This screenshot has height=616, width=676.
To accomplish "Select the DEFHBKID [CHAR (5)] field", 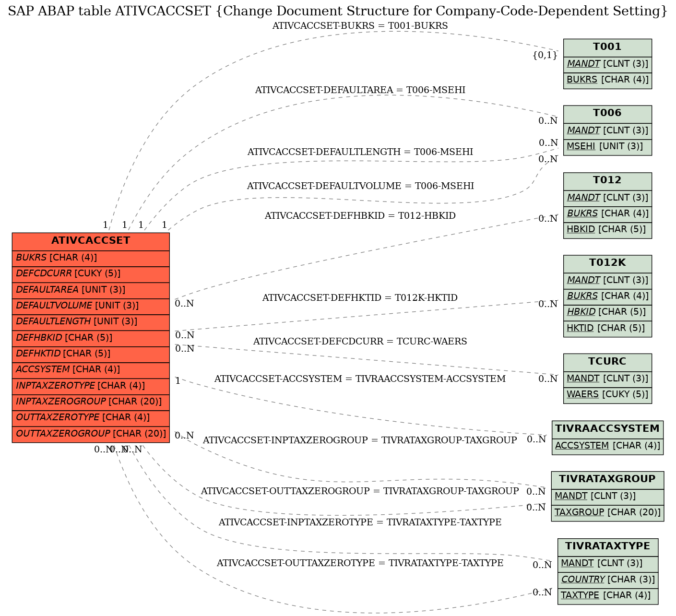I will [x=91, y=338].
